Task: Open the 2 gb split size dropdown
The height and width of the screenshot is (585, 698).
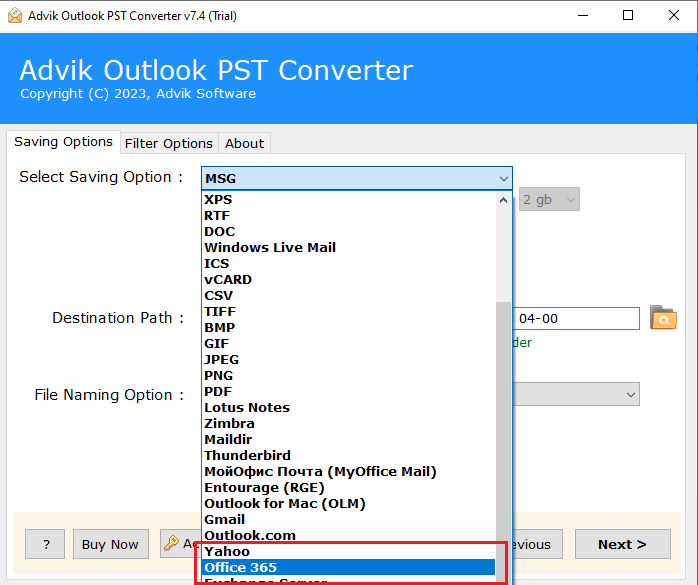Action: [x=549, y=199]
